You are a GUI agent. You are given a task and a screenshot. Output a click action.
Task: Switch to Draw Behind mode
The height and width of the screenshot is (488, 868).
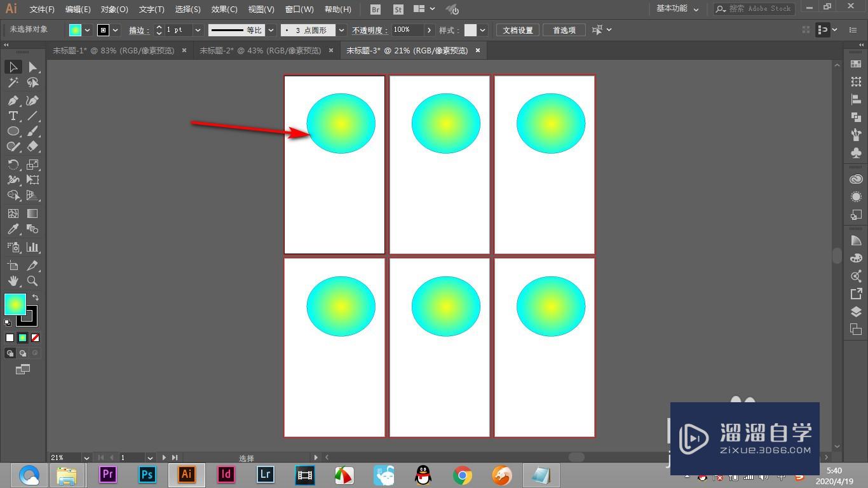(x=23, y=353)
